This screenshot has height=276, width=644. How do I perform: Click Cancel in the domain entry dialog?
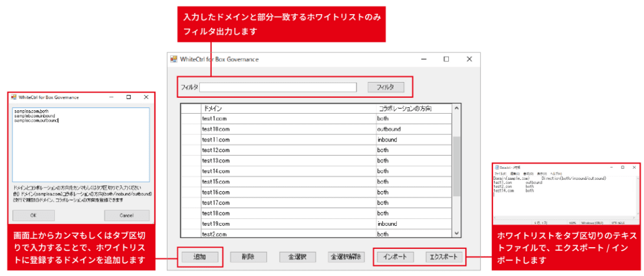[126, 216]
